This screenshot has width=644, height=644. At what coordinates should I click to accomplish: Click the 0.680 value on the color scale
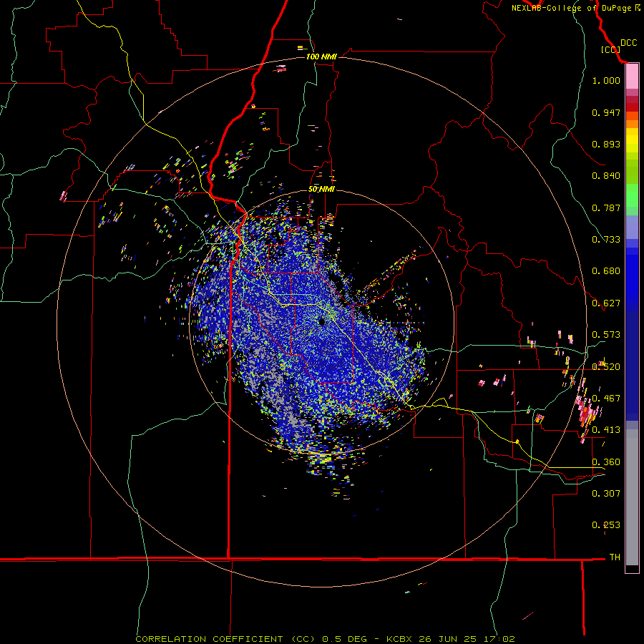point(606,271)
